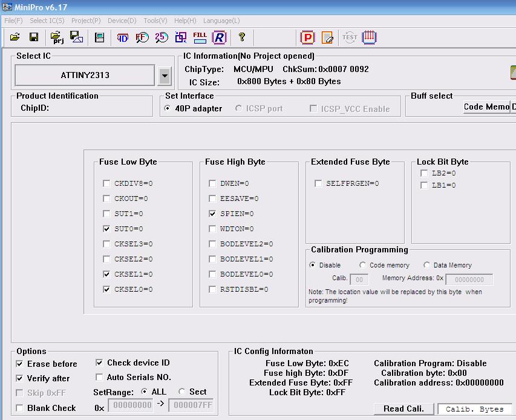Click the ATTINY2313 chip selection button

tap(85, 76)
